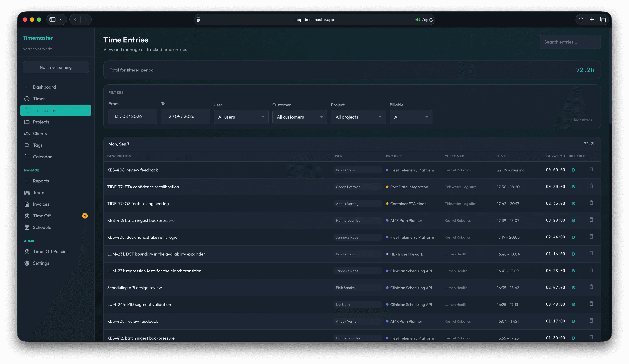The image size is (629, 364).
Task: Delete Anouk Verheij's KES-408 review feedback entry
Action: pyautogui.click(x=591, y=321)
